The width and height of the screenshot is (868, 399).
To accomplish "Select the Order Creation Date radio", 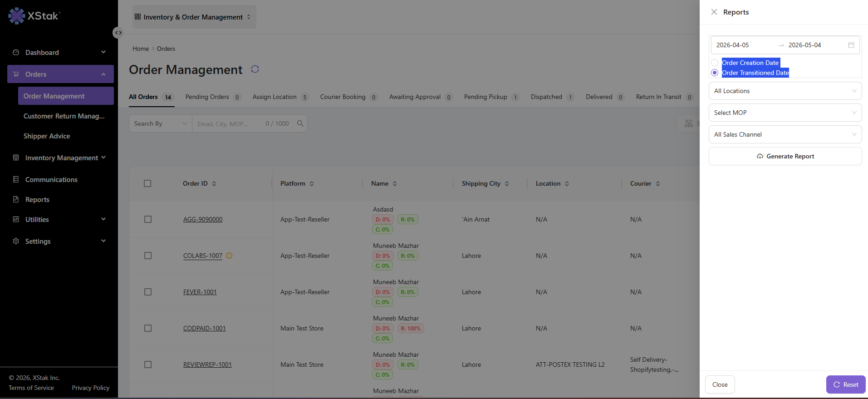I will coord(715,63).
